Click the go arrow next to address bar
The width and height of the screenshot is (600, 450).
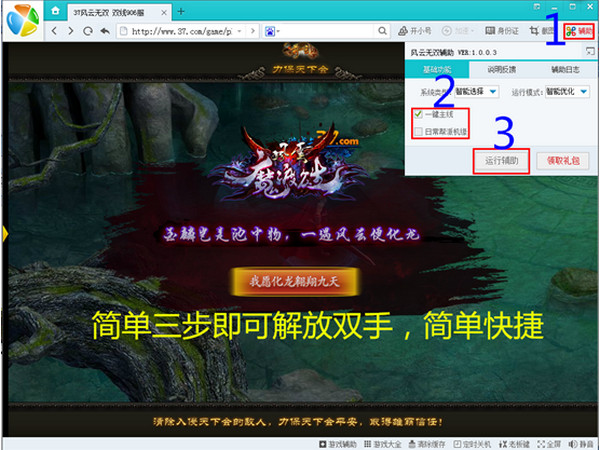253,31
